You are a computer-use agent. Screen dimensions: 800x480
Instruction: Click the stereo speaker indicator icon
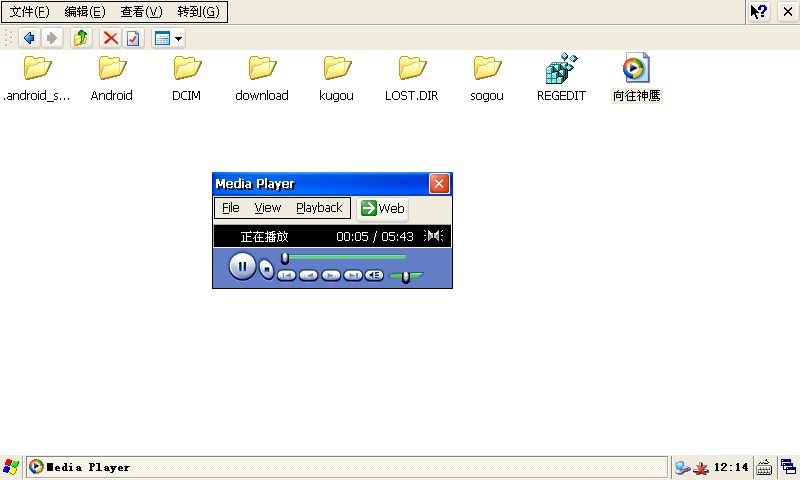tap(433, 236)
